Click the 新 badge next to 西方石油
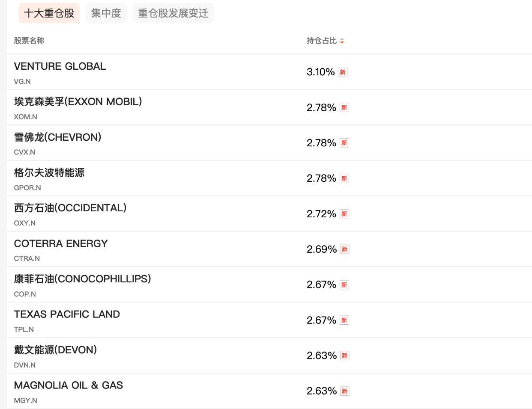This screenshot has height=409, width=532. point(345,213)
